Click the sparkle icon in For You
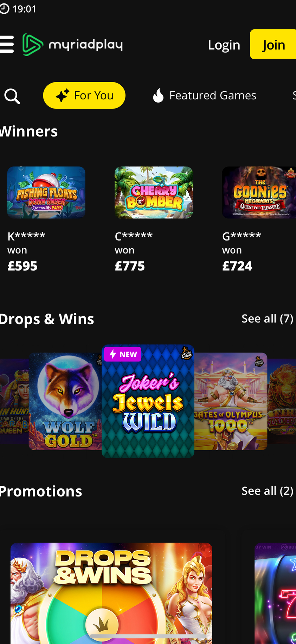The image size is (296, 644). (x=63, y=95)
